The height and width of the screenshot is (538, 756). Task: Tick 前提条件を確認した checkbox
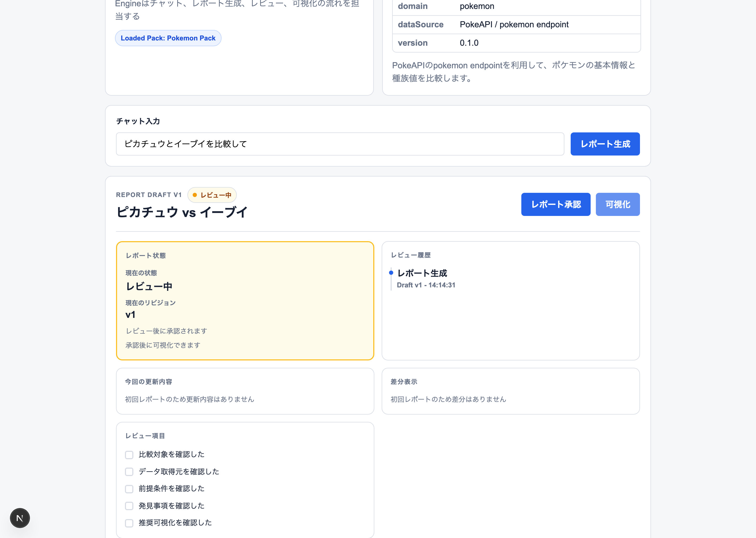pos(129,489)
